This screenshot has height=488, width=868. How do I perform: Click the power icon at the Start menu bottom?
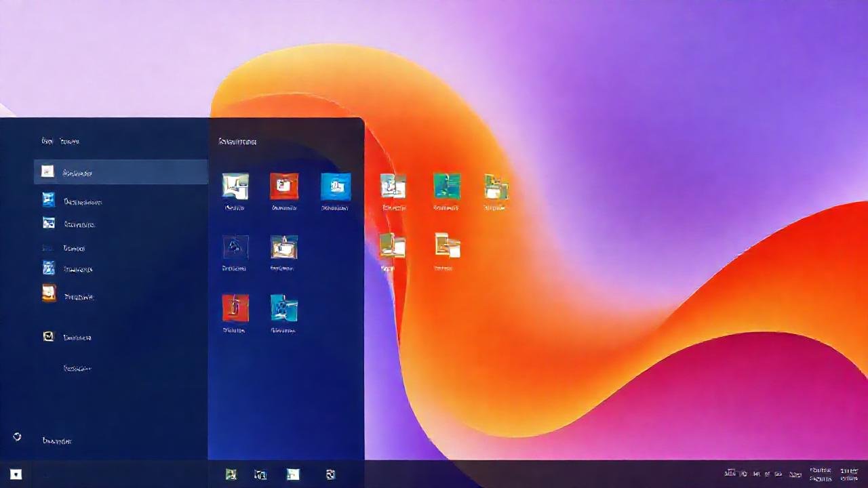(x=17, y=438)
